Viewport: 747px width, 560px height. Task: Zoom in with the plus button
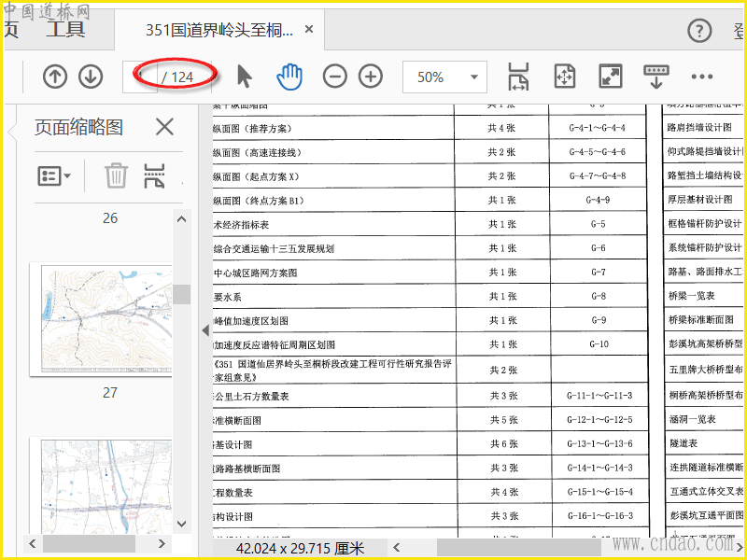[371, 77]
